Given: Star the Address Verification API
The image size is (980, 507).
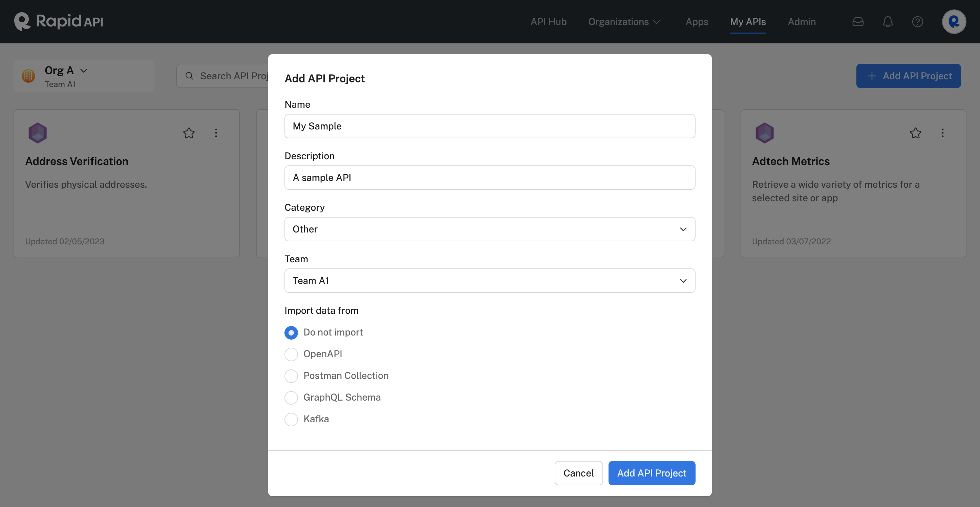Looking at the screenshot, I should pyautogui.click(x=189, y=133).
